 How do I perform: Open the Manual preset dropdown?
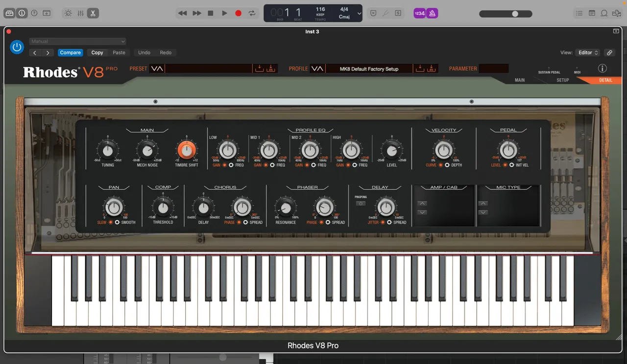(78, 42)
